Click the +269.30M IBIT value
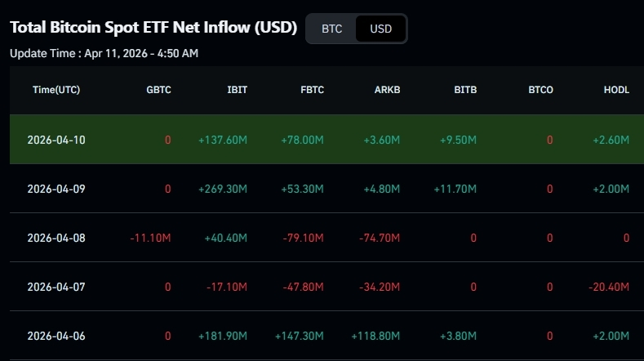Viewport: 644px width, 361px height. pos(222,189)
